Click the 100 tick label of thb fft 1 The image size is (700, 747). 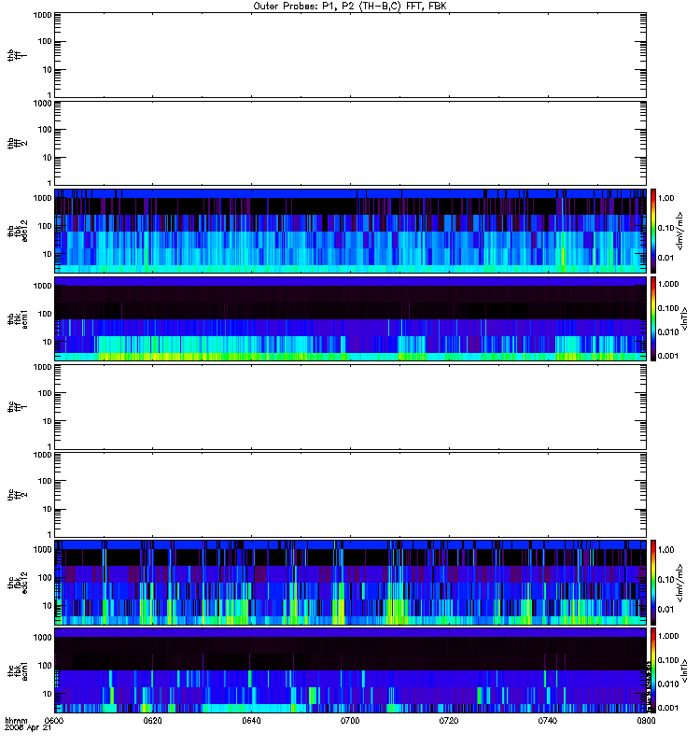pyautogui.click(x=45, y=41)
